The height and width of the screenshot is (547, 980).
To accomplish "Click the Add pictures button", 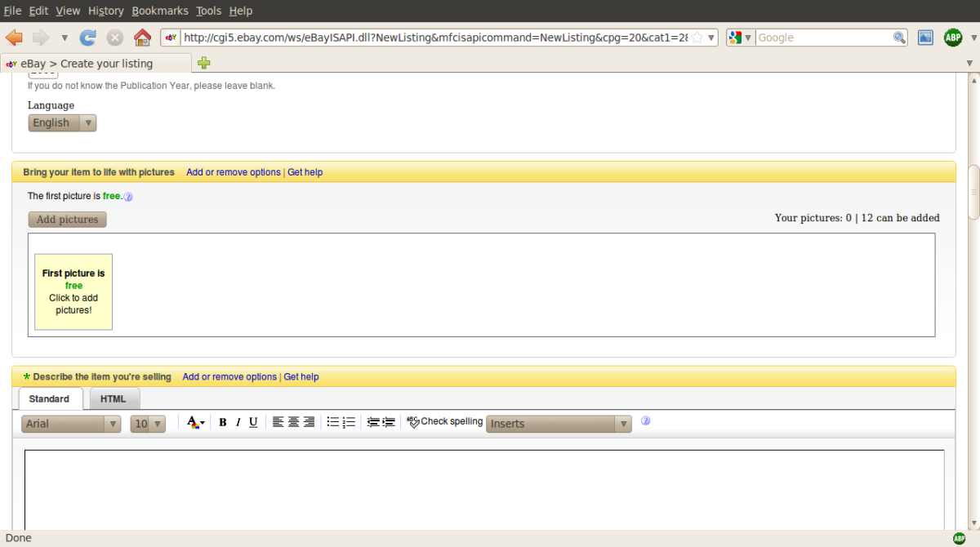I will (67, 220).
